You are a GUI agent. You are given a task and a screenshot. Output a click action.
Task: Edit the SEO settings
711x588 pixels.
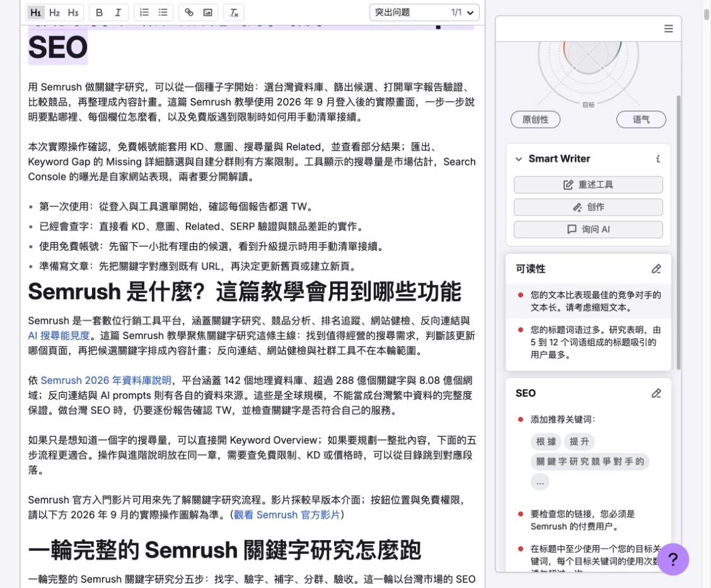click(x=656, y=393)
